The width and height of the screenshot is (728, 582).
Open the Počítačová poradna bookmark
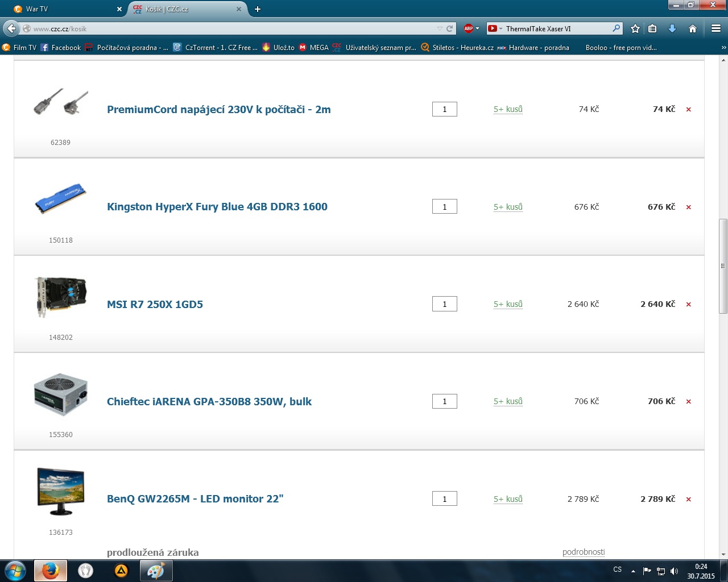[x=127, y=48]
